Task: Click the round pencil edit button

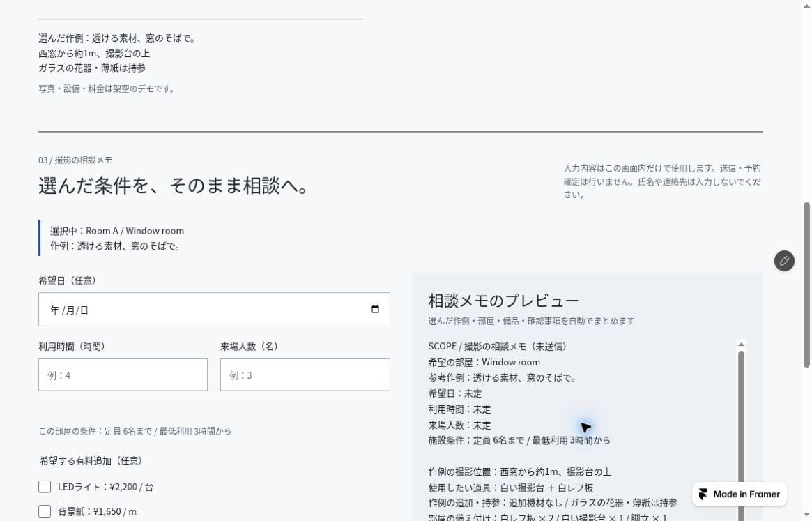Action: (784, 261)
